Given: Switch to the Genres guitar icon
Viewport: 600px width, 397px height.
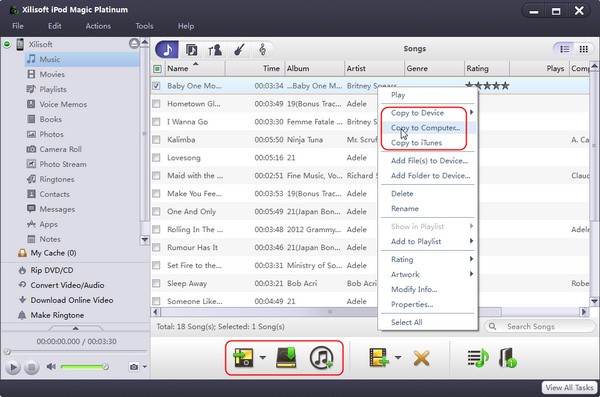Looking at the screenshot, I should (239, 49).
